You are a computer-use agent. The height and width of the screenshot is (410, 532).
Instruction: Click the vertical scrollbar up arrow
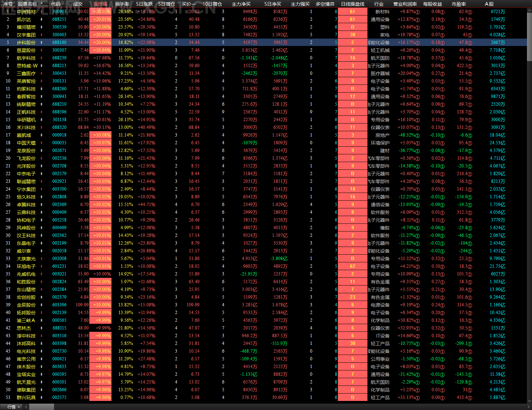530,10
